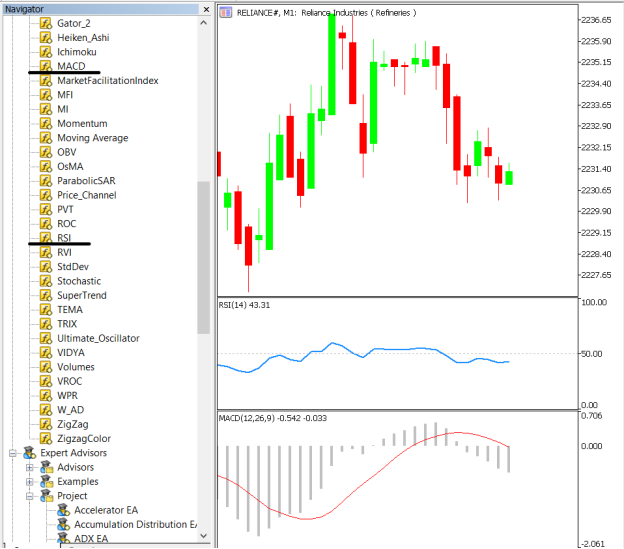Click the ROC indicator icon
The width and height of the screenshot is (624, 549).
(46, 224)
